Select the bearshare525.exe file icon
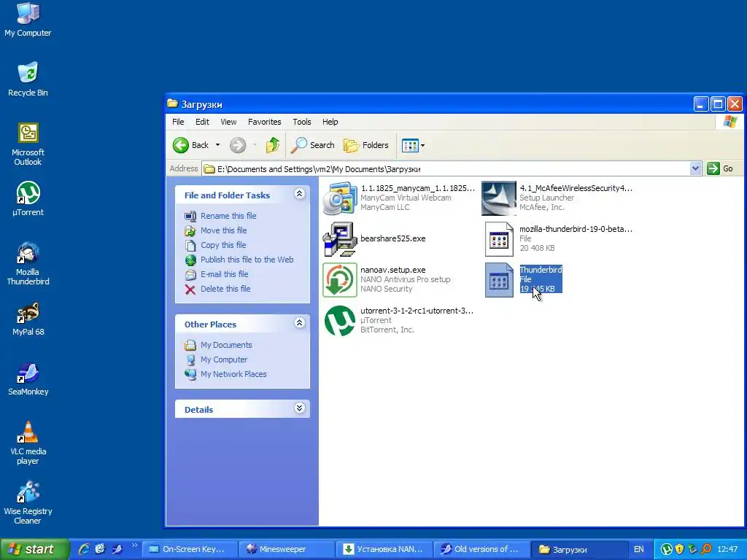Image resolution: width=747 pixels, height=560 pixels. pyautogui.click(x=340, y=239)
